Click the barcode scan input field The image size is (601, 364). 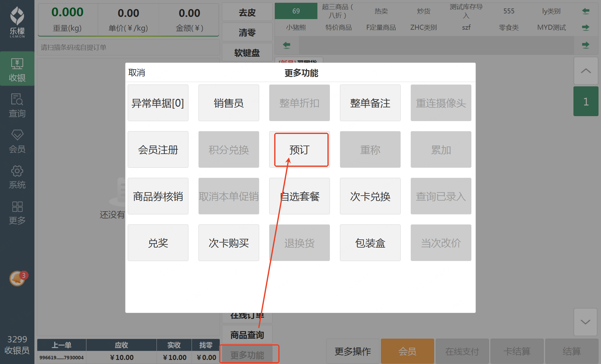(x=128, y=47)
